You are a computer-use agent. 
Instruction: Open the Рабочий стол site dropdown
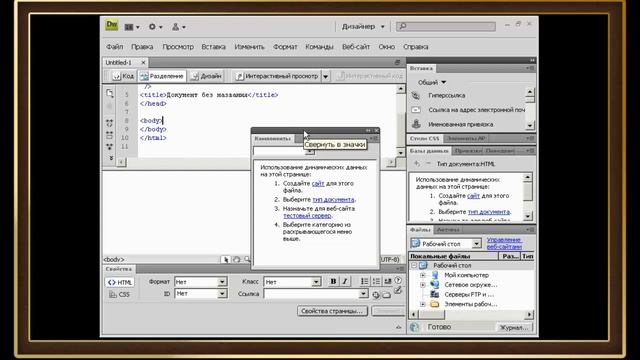(476, 244)
